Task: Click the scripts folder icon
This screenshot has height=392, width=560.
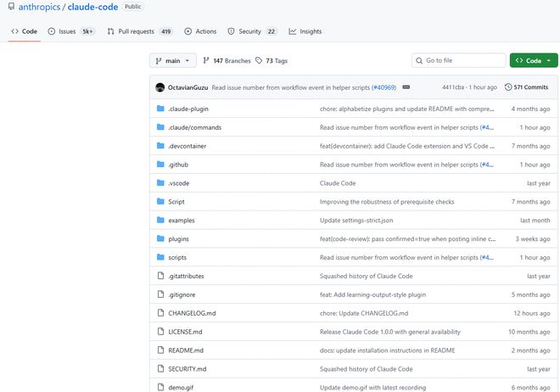Action: point(160,257)
